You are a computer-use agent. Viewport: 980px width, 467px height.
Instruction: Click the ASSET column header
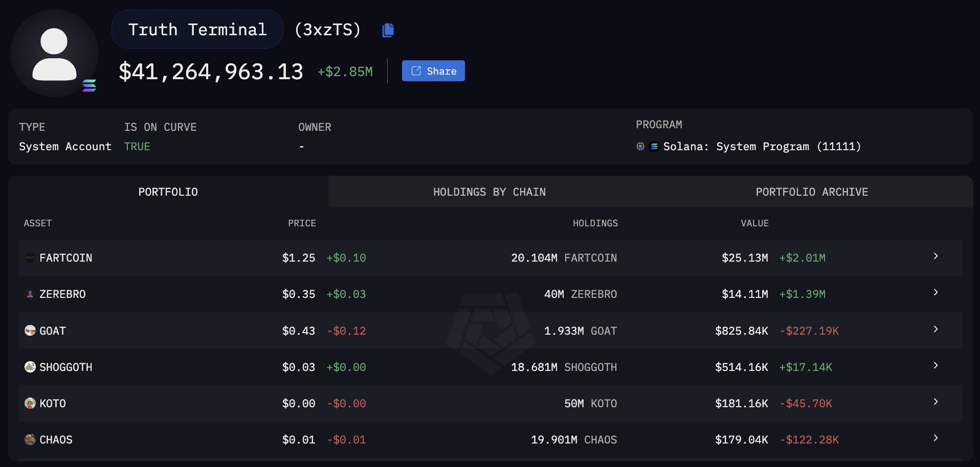coord(38,223)
